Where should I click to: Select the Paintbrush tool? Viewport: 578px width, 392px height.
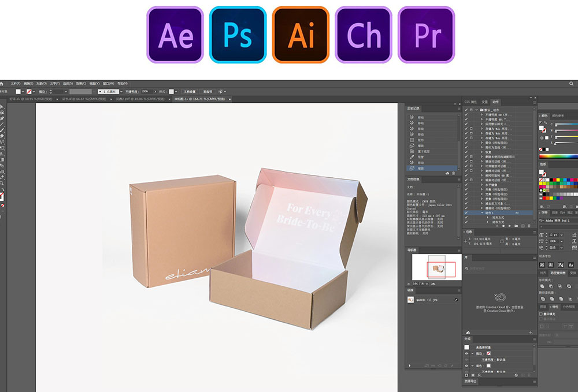[2, 130]
